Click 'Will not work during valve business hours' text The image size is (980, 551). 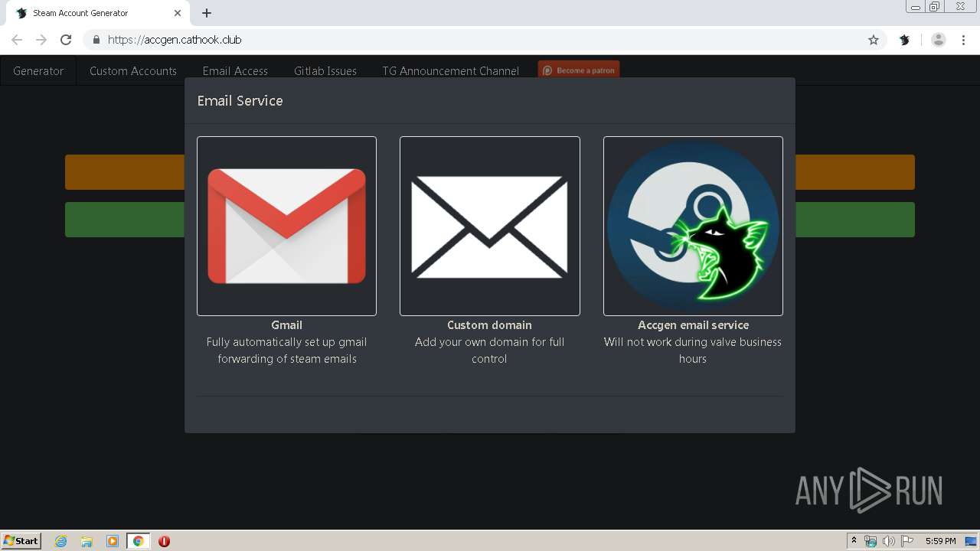[x=693, y=350]
